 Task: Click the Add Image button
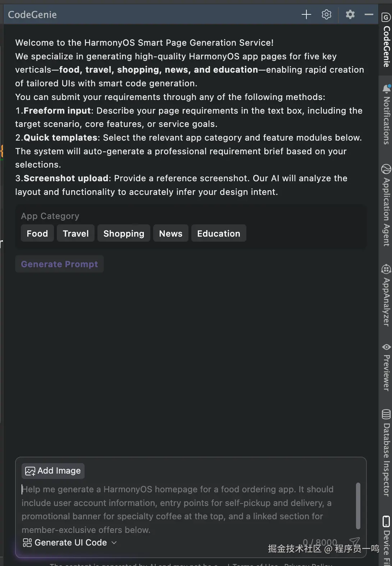(x=53, y=471)
